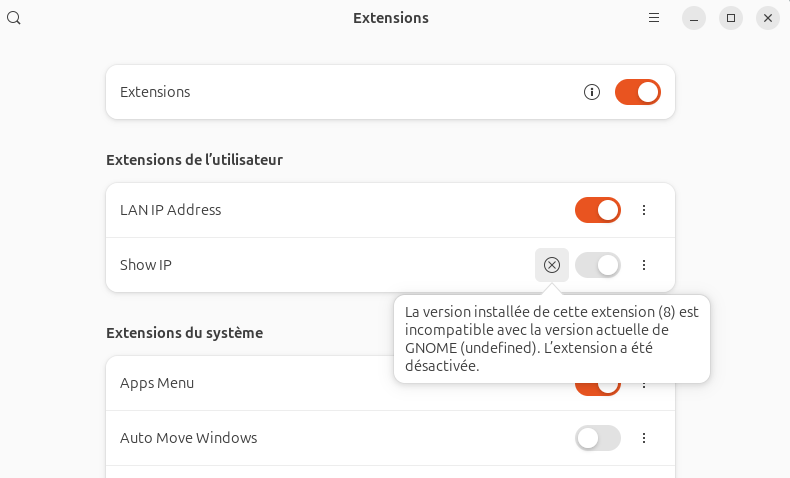The image size is (790, 478).
Task: Minimize the Extensions window
Action: (694, 18)
